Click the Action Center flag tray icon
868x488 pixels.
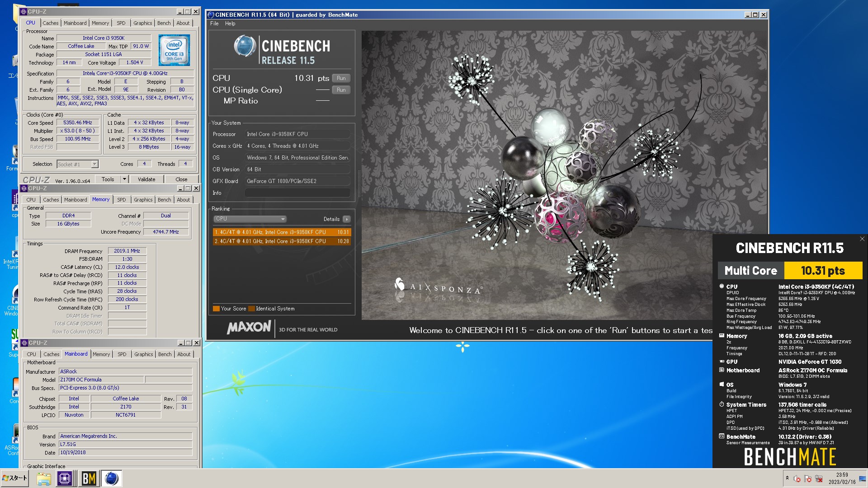click(x=808, y=479)
